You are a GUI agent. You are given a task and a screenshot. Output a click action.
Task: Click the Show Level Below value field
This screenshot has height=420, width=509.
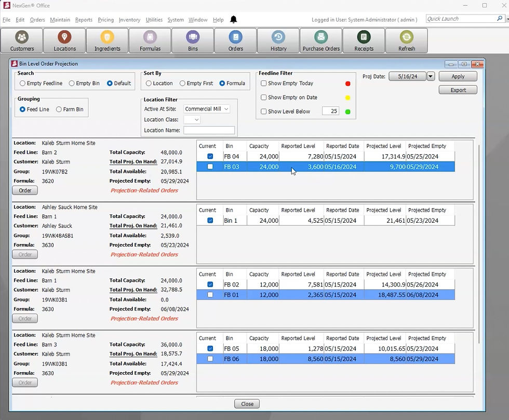click(x=330, y=111)
